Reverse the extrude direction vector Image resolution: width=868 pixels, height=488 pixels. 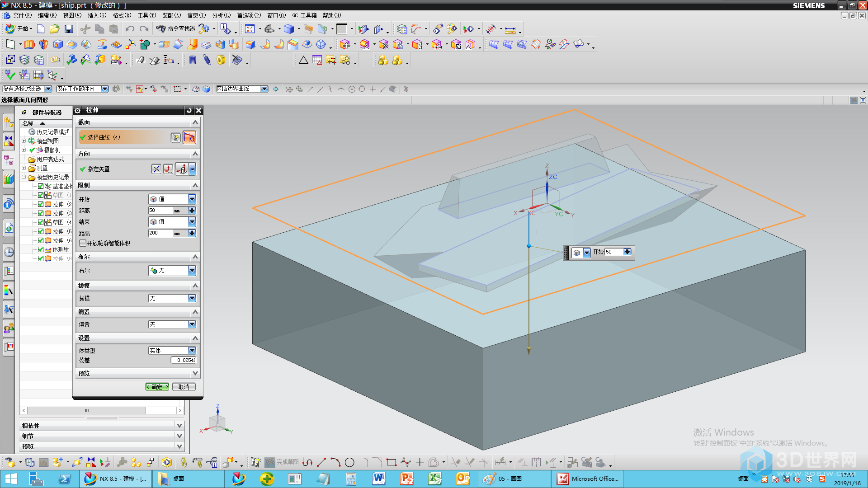(x=156, y=169)
